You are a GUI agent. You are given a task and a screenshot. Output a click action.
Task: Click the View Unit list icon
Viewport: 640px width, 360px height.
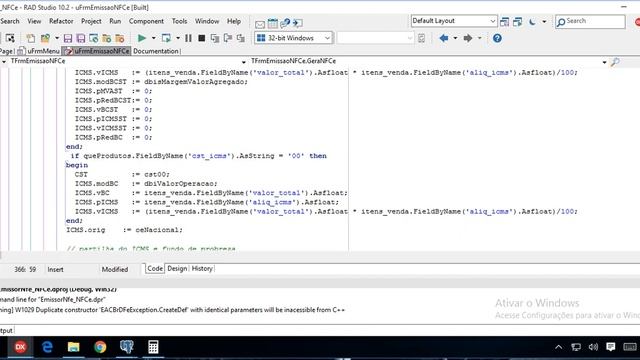(10, 38)
